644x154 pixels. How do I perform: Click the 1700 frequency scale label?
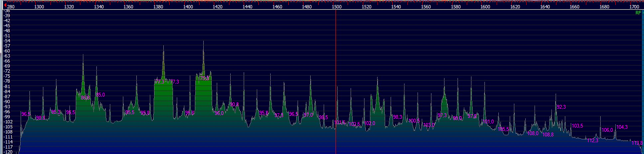tap(634, 7)
